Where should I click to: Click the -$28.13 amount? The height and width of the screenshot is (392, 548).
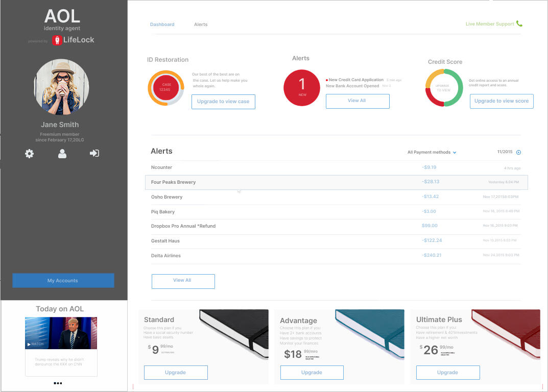click(431, 182)
